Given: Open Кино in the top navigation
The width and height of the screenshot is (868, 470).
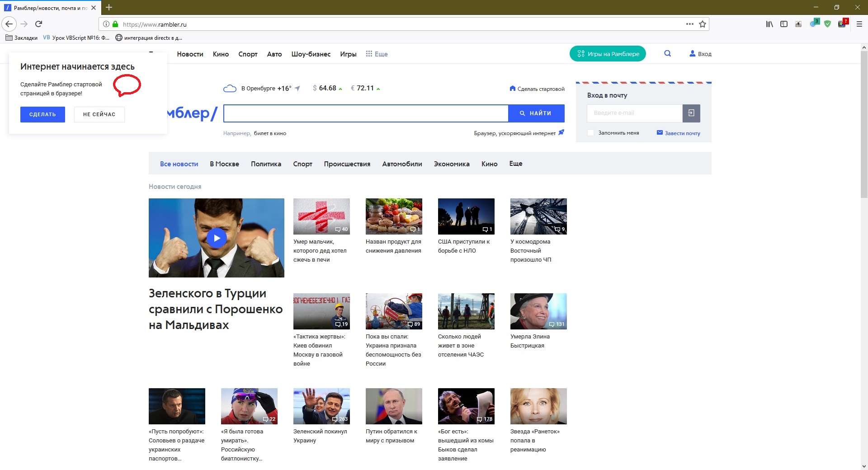Looking at the screenshot, I should [221, 54].
